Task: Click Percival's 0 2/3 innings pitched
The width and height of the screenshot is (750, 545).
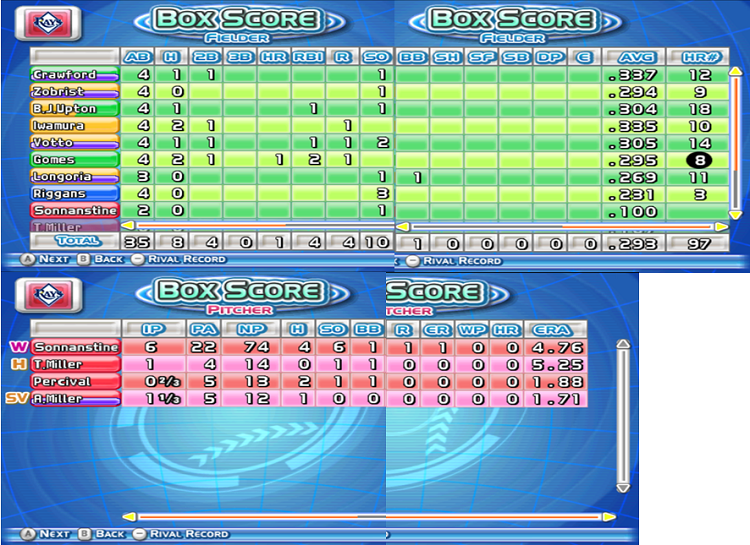Action: click(163, 381)
